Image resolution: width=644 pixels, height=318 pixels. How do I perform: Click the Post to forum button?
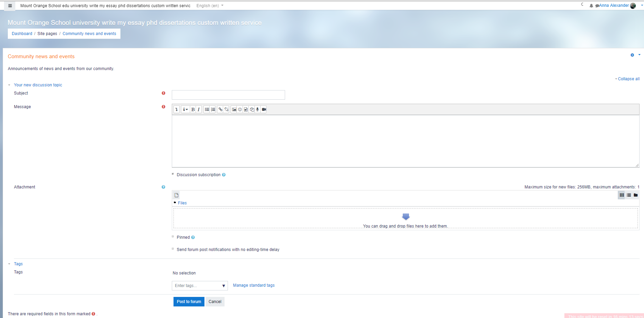[x=189, y=302]
